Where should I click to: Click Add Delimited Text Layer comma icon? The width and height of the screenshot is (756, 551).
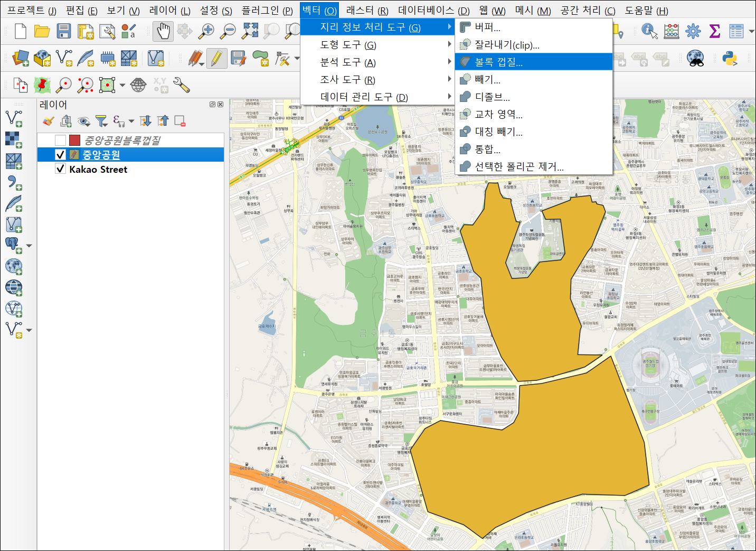[14, 182]
